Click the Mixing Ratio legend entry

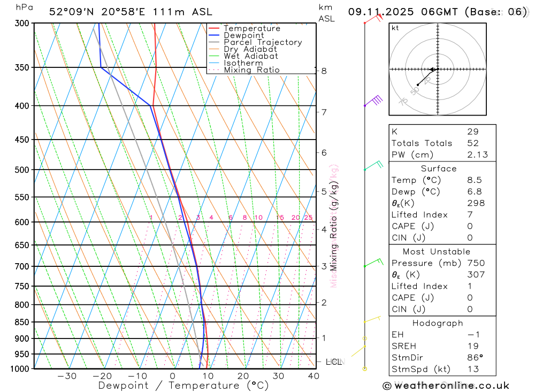(244, 70)
